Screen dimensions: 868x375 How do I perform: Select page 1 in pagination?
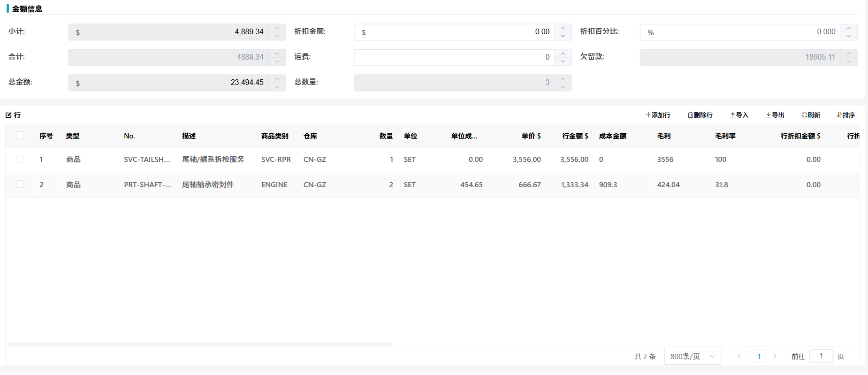point(759,356)
